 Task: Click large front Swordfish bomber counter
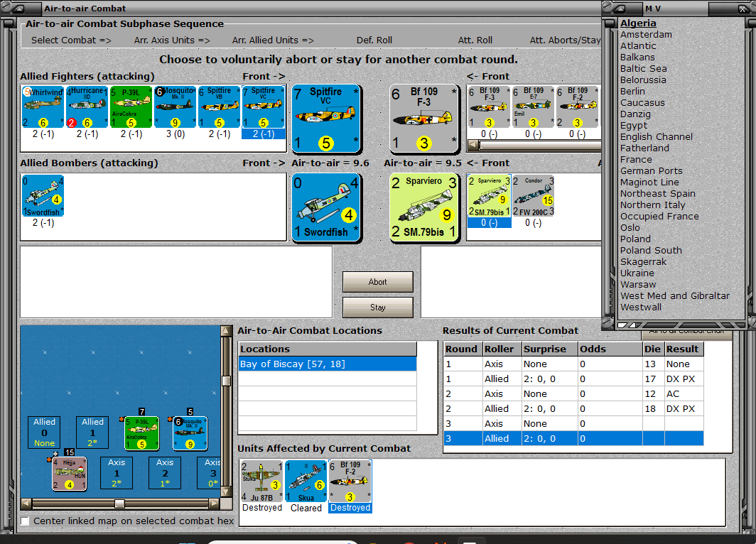(x=326, y=207)
